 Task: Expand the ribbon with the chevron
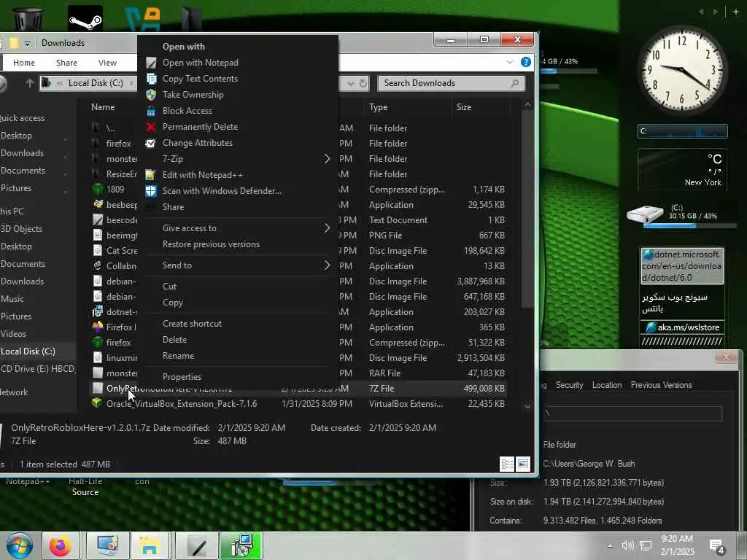click(510, 63)
